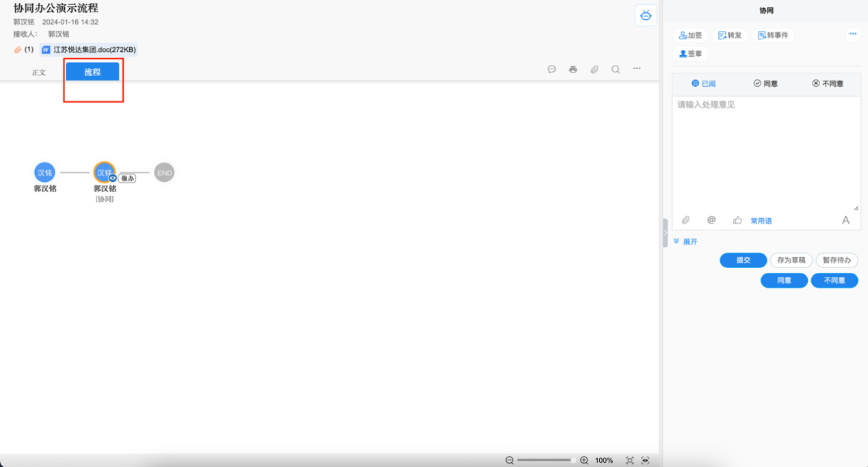Click the @ mention icon below the opinion box
868x467 pixels.
(711, 220)
